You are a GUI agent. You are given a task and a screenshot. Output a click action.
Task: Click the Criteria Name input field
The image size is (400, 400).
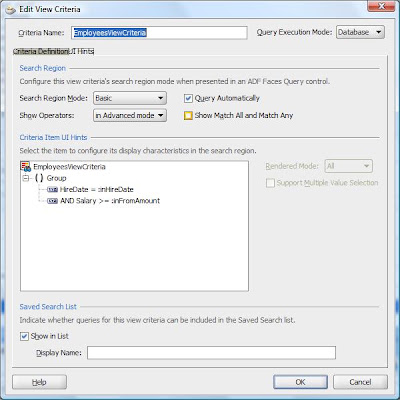(159, 33)
